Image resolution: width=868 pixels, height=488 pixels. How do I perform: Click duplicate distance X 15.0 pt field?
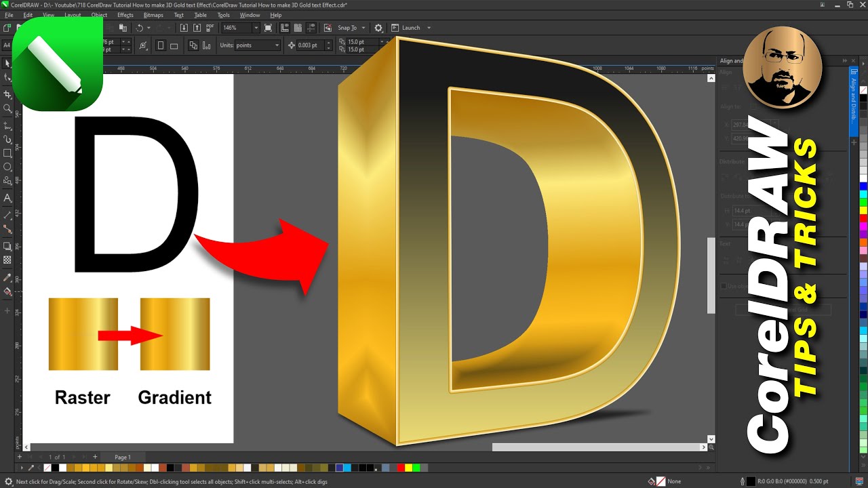click(x=361, y=42)
